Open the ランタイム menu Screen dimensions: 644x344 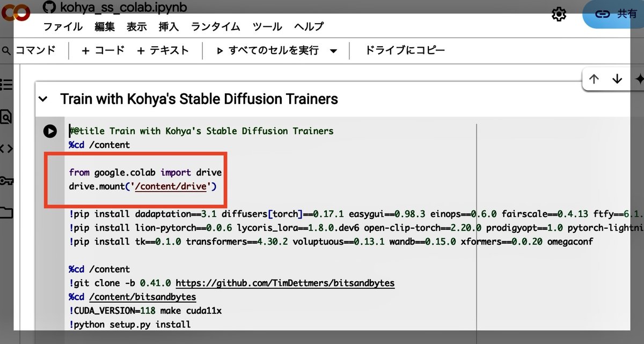tap(215, 26)
